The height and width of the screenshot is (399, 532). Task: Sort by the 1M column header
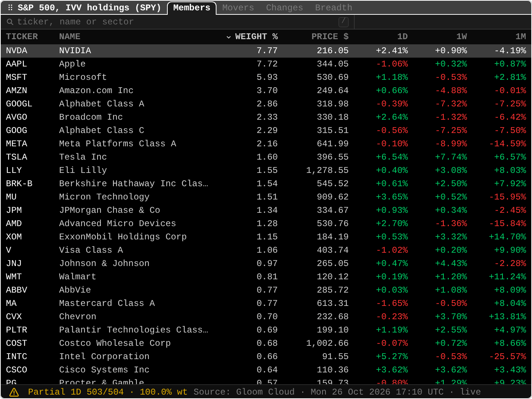[521, 37]
